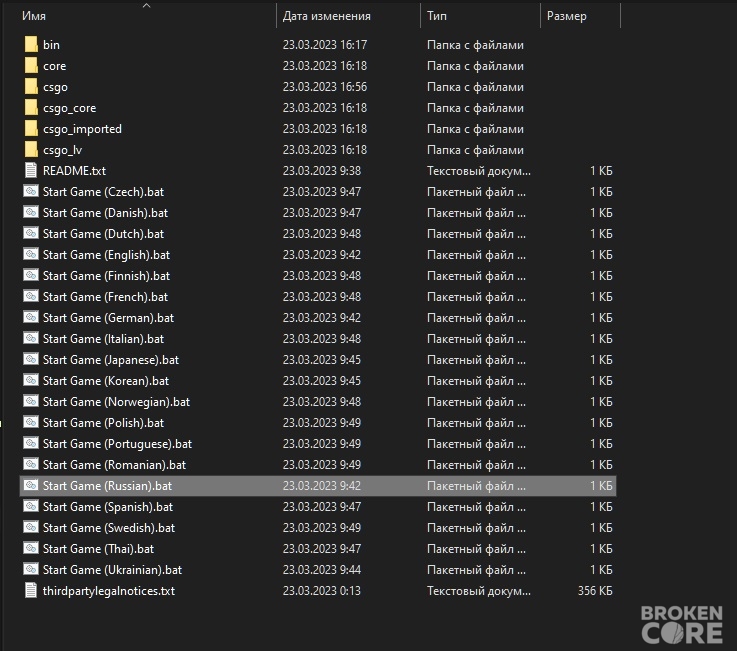Click Папка с файлами type of csgo_imported
This screenshot has width=737, height=651.
[x=475, y=129]
